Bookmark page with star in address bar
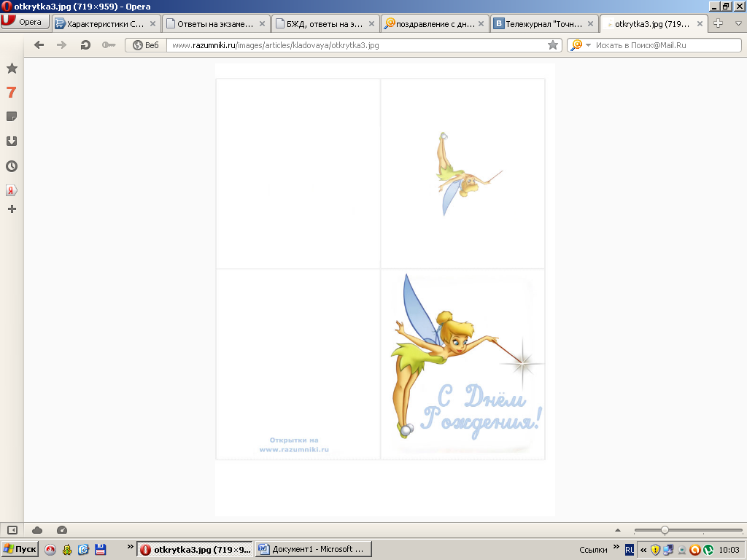Image resolution: width=747 pixels, height=560 pixels. click(553, 45)
